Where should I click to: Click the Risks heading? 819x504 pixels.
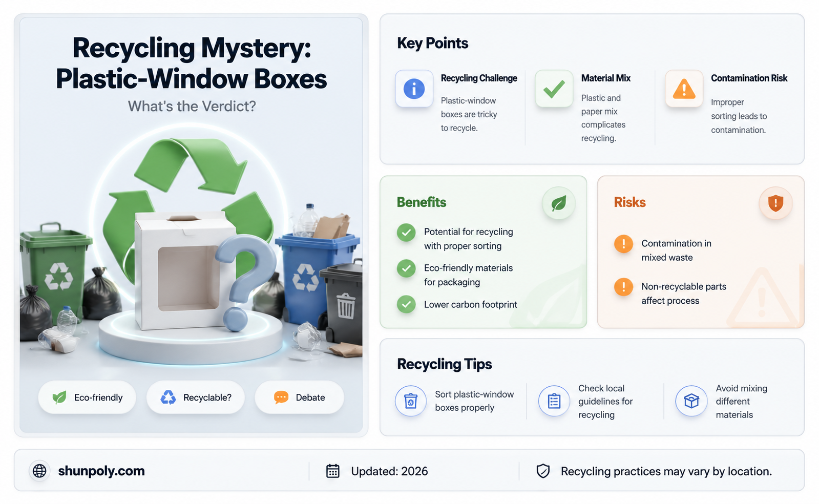click(629, 202)
